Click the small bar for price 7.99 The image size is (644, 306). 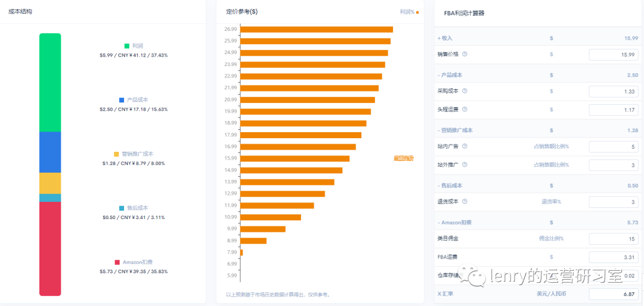(241, 252)
